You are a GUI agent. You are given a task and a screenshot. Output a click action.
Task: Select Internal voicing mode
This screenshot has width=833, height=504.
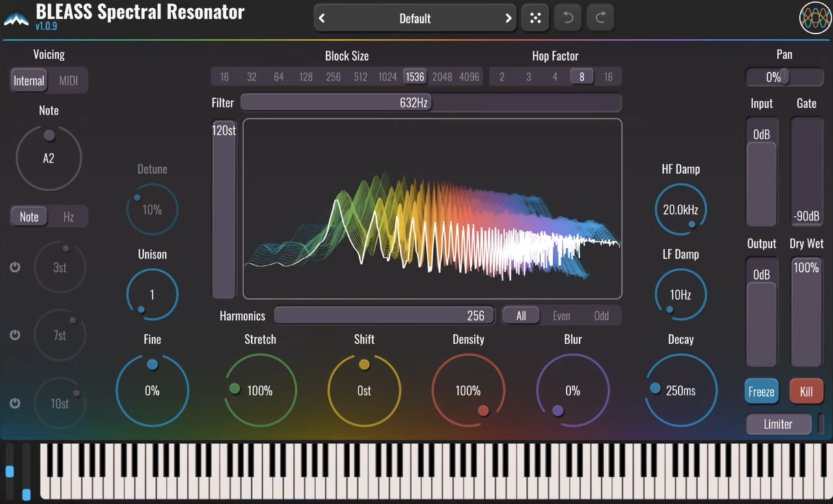[x=29, y=81]
